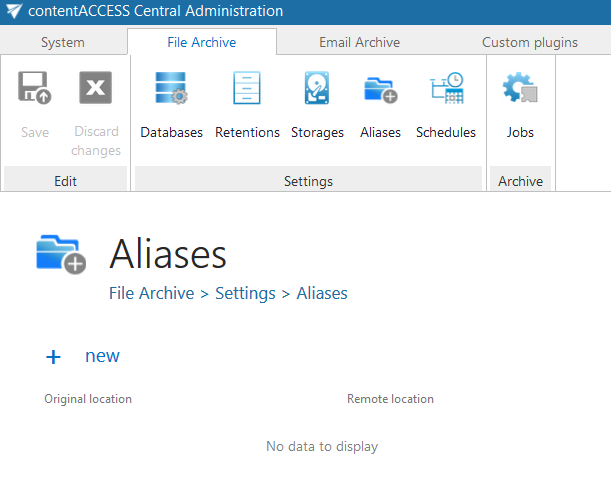Click the Discard changes label text
This screenshot has width=611, height=481.
coord(96,141)
